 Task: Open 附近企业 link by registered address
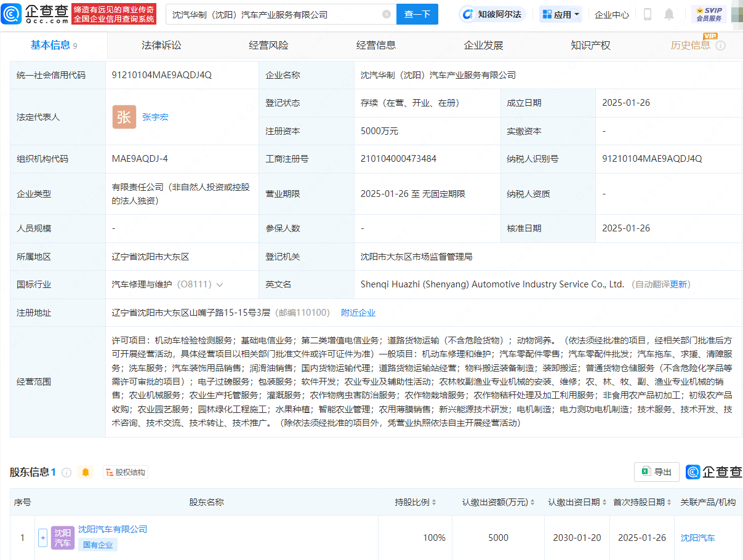click(358, 313)
